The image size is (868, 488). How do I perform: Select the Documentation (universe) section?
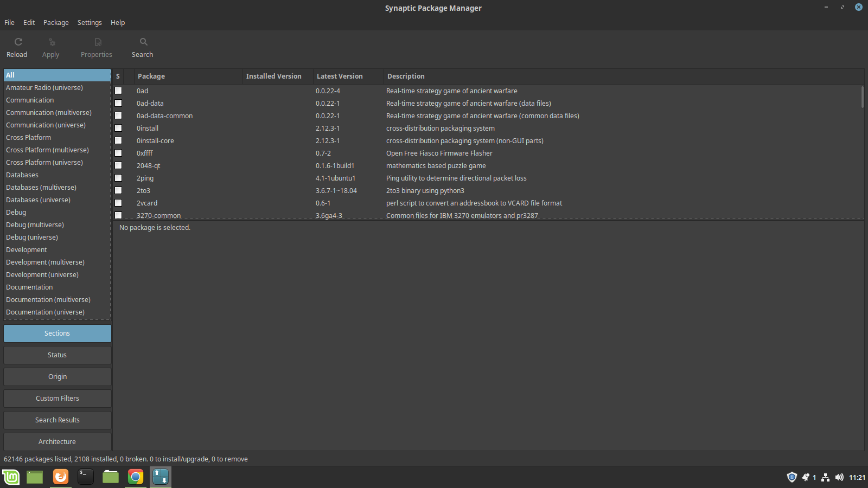coord(58,312)
